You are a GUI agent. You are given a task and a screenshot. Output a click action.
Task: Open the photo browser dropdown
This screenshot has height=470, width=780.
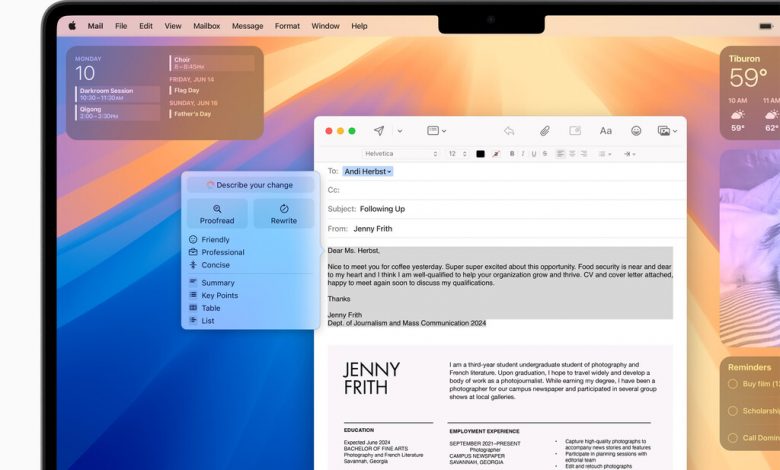point(667,131)
